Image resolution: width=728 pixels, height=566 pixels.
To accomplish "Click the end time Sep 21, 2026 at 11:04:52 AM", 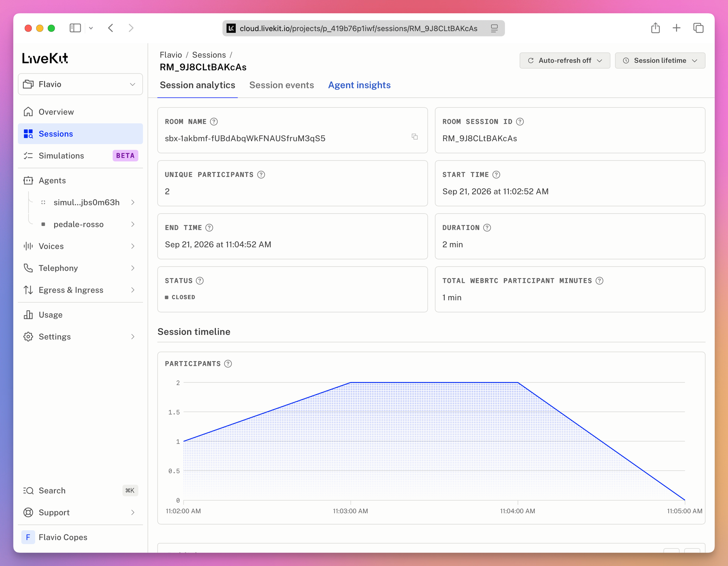I will 218,245.
